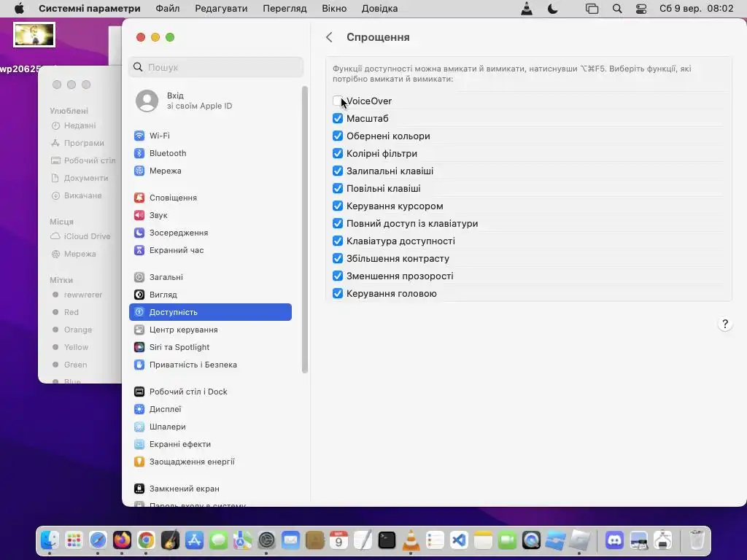
Task: Open Екранні ефекти screen saver settings
Action: pyautogui.click(x=210, y=444)
